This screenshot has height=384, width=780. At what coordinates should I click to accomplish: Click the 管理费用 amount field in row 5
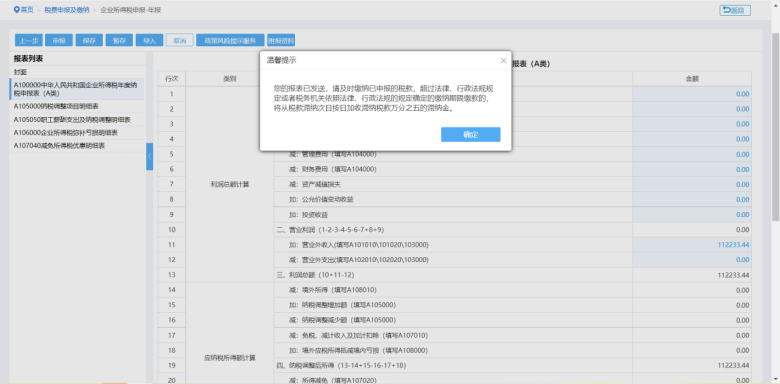point(692,154)
